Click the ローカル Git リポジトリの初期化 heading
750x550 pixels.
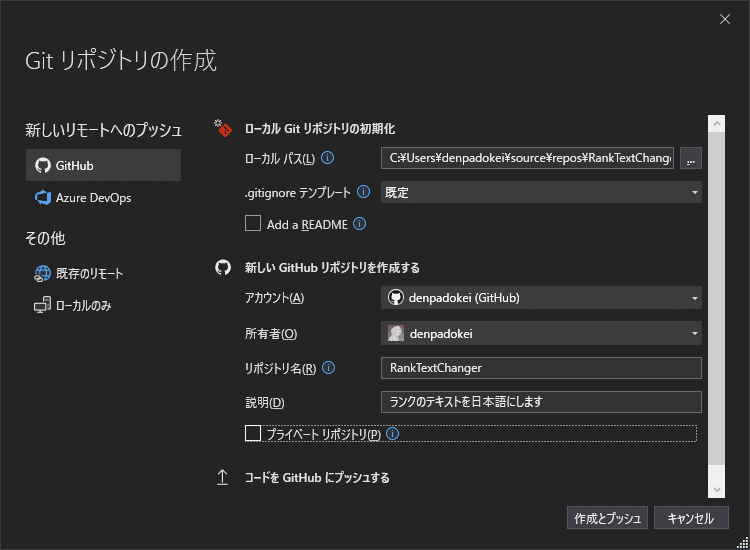[x=320, y=129]
